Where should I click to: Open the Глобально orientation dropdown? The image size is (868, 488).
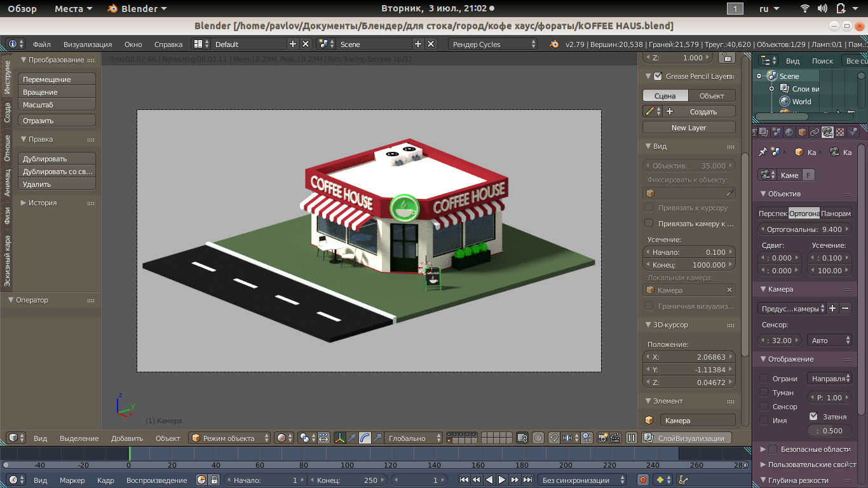coord(413,438)
